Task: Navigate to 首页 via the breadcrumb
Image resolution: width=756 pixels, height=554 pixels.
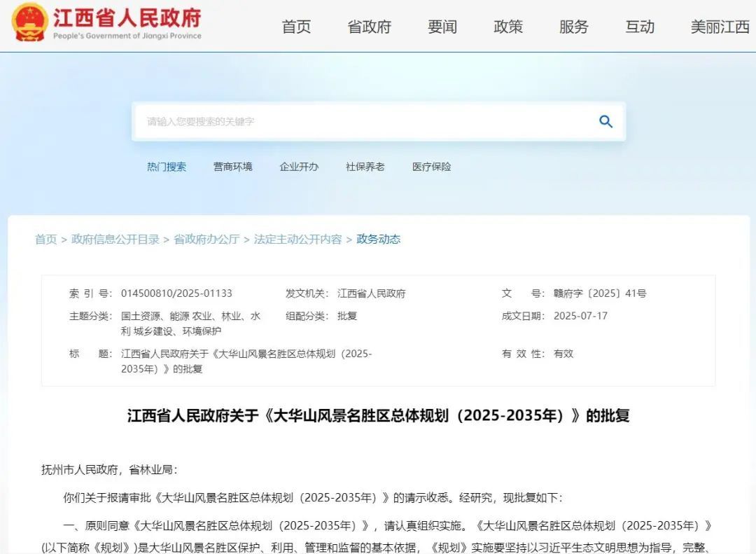Action: click(45, 239)
